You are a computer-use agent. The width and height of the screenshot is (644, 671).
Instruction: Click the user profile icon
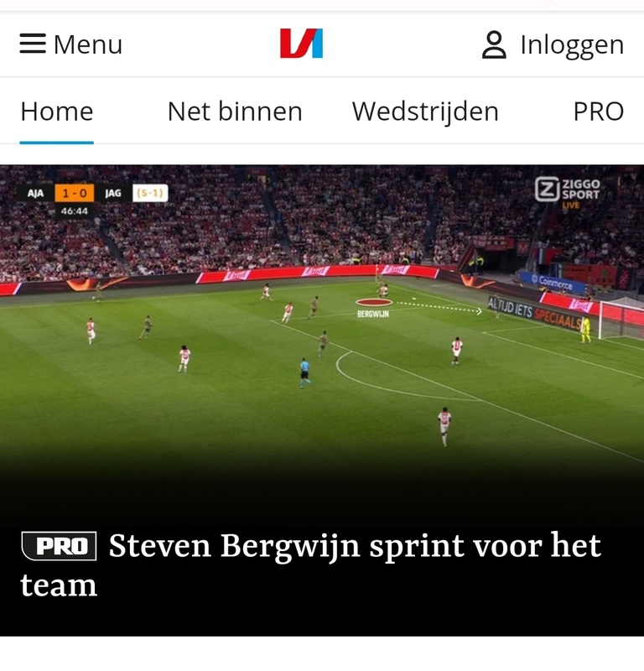pyautogui.click(x=494, y=44)
